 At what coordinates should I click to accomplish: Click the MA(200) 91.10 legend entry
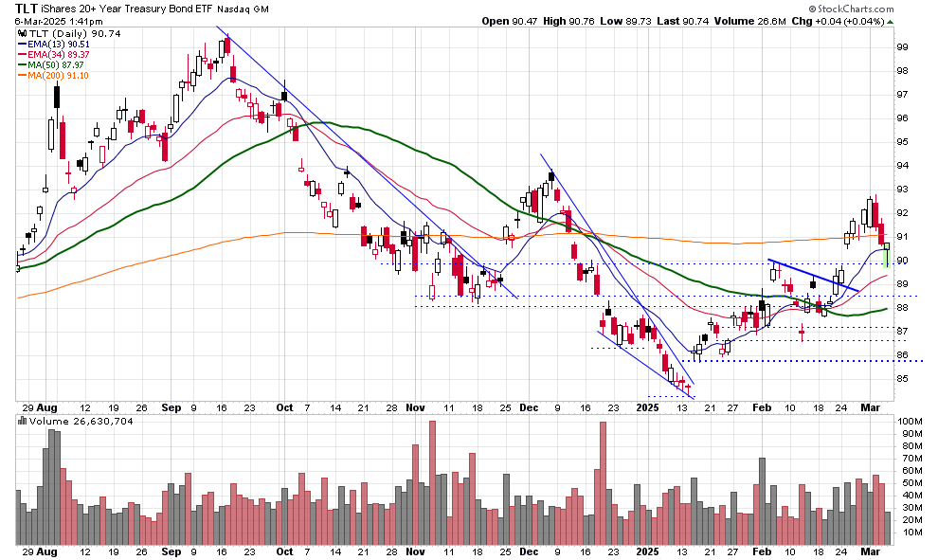pyautogui.click(x=58, y=76)
